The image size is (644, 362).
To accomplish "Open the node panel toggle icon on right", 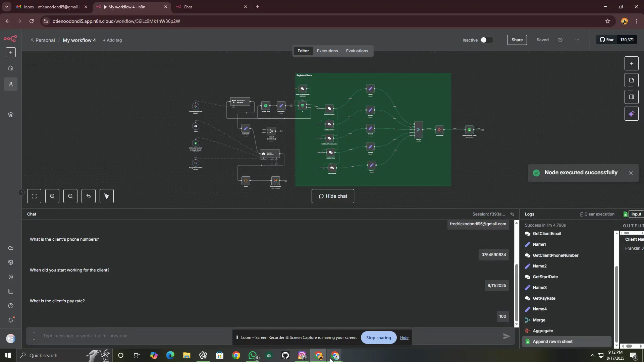I will (632, 97).
